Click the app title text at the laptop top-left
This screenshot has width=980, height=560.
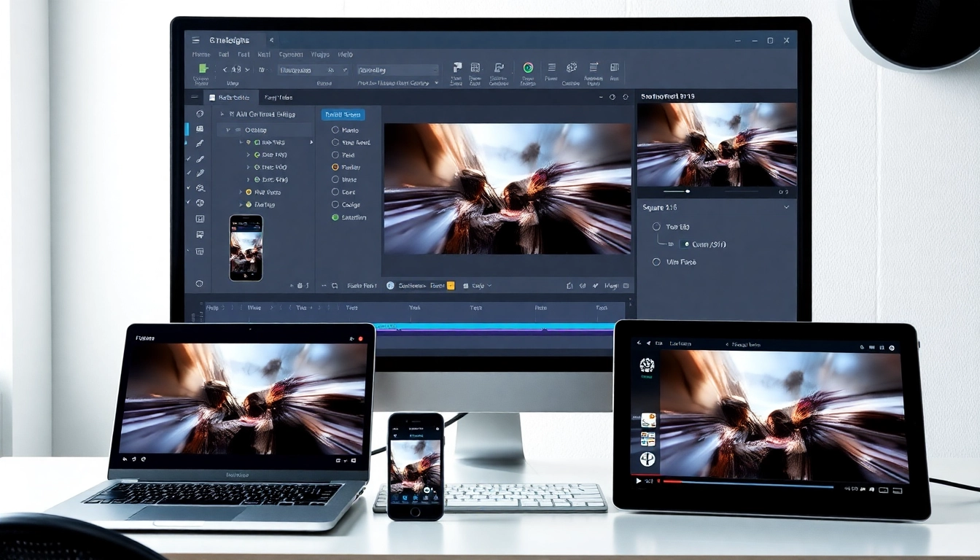tap(147, 338)
